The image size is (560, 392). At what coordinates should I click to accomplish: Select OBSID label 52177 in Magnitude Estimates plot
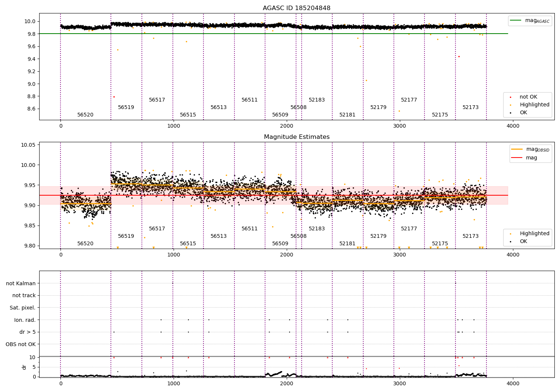[x=409, y=229]
